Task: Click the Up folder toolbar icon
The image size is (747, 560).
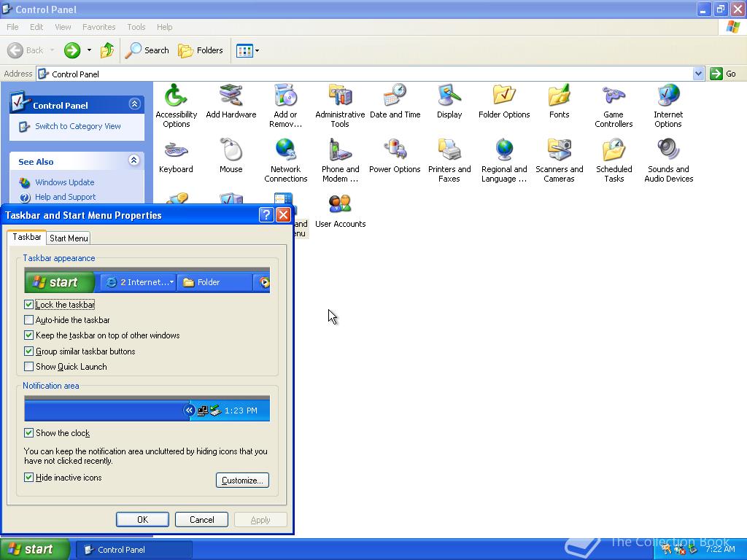Action: [x=107, y=50]
